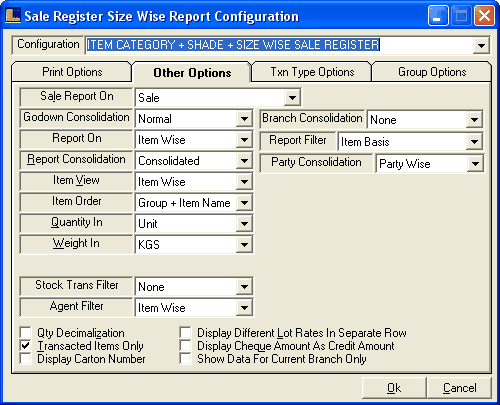Click the Report Filter label
The width and height of the screenshot is (500, 405).
pyautogui.click(x=298, y=140)
